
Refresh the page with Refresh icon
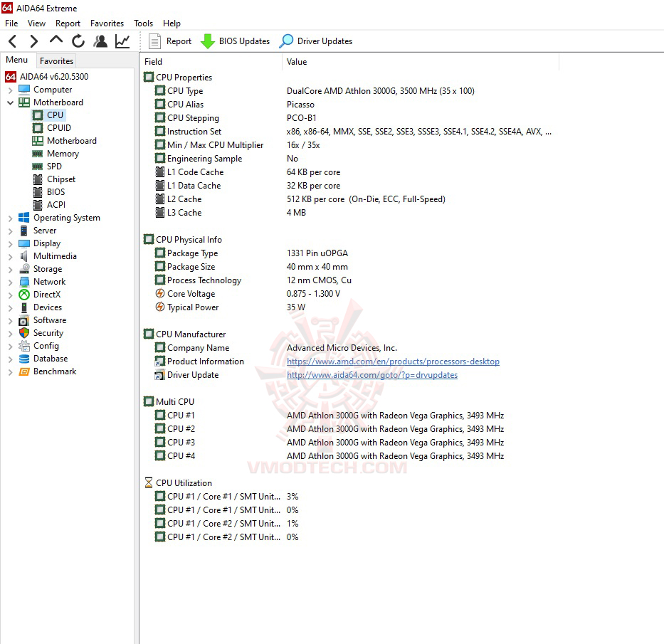[78, 41]
